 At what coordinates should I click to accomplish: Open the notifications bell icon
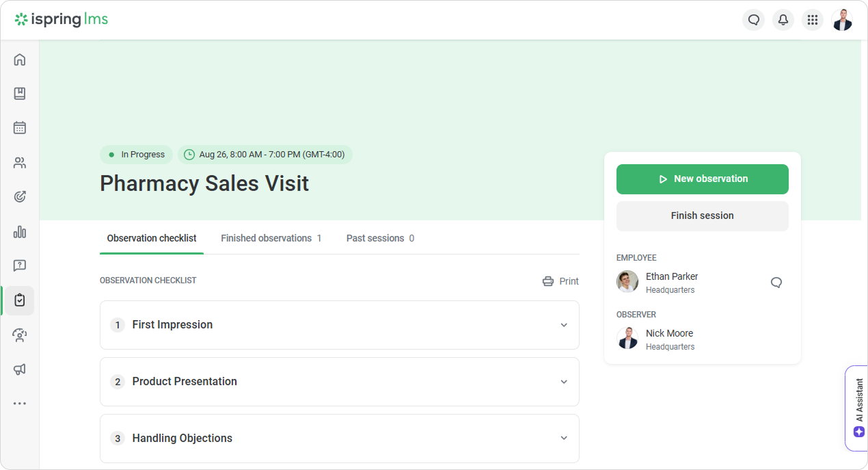783,20
